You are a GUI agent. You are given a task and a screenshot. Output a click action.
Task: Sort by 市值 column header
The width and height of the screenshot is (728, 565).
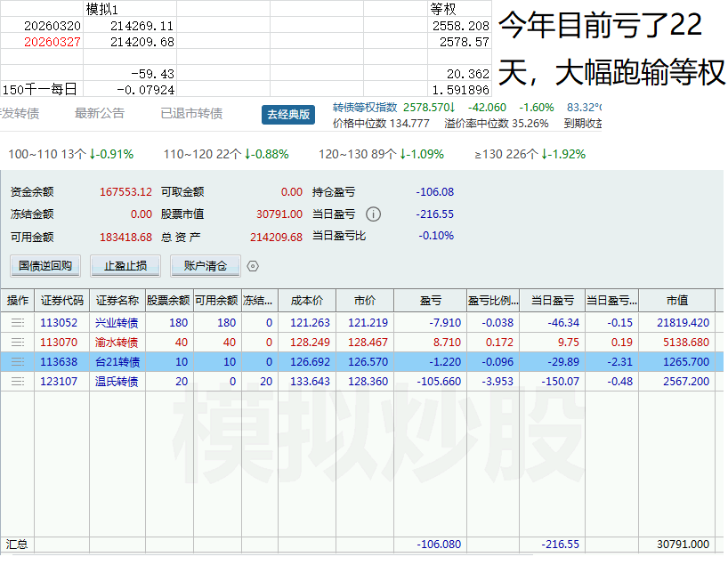click(x=676, y=301)
